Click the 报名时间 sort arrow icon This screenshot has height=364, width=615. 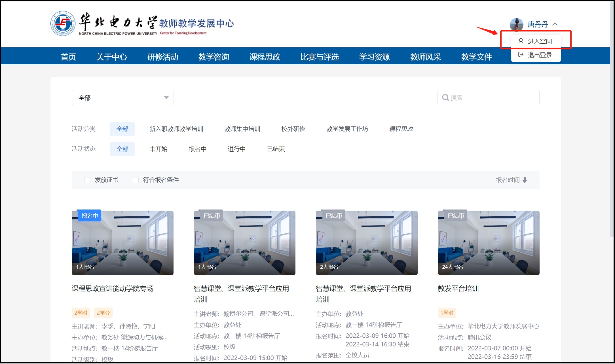pyautogui.click(x=525, y=180)
